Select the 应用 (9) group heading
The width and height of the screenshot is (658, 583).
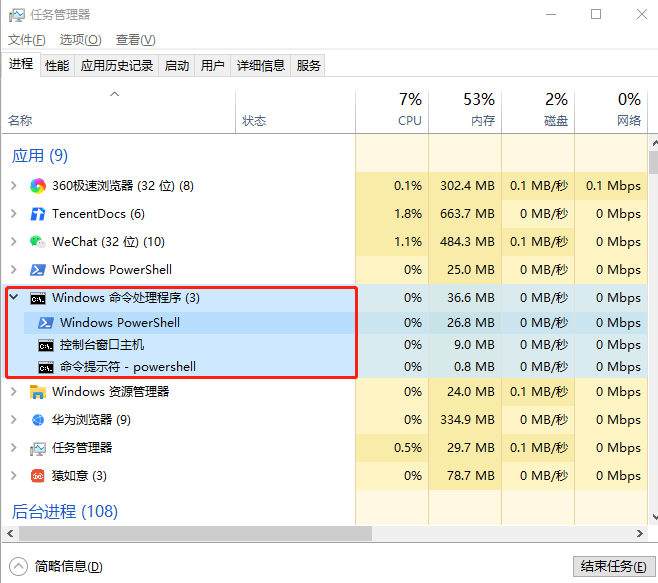point(39,156)
